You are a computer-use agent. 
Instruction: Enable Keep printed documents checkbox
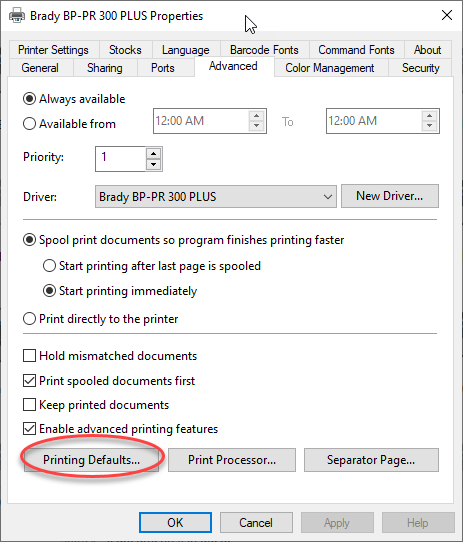29,404
